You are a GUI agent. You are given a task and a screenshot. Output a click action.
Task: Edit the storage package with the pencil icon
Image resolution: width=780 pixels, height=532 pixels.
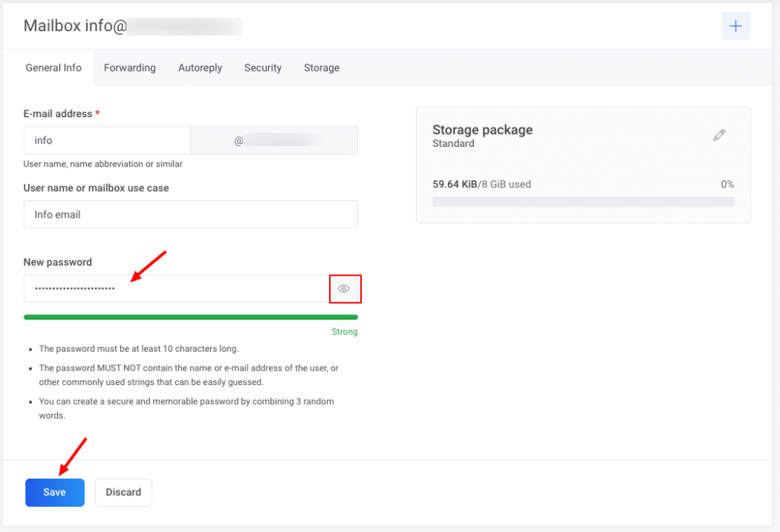[x=719, y=135]
